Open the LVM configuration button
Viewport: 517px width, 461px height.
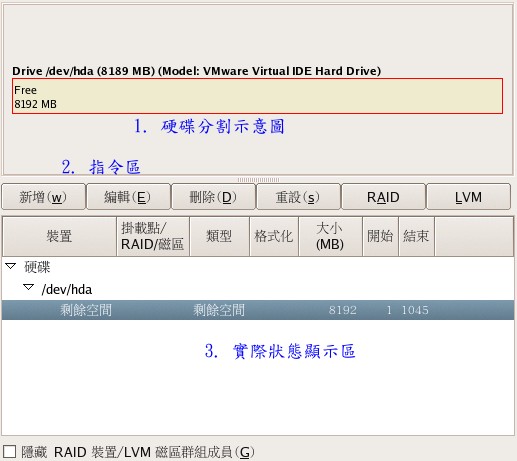(468, 197)
